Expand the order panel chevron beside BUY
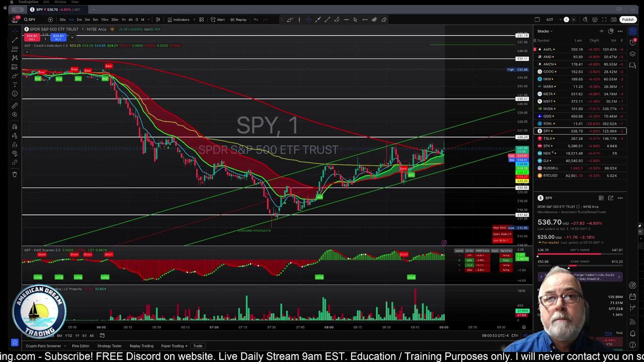The width and height of the screenshot is (644, 362). 72,37
